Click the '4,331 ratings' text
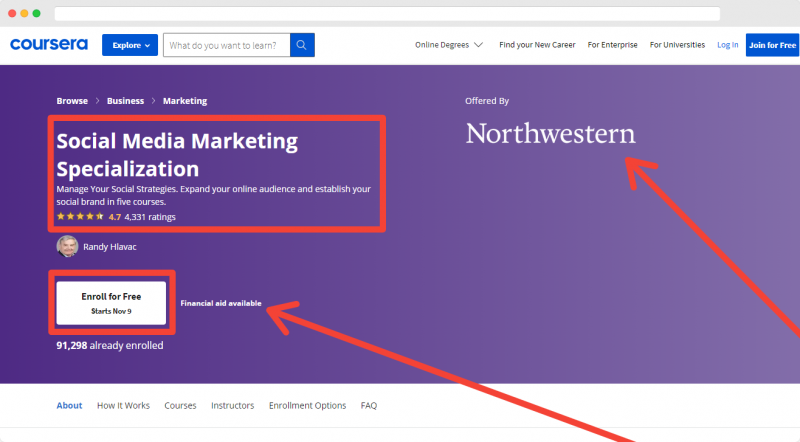Image resolution: width=800 pixels, height=442 pixels. tap(150, 217)
